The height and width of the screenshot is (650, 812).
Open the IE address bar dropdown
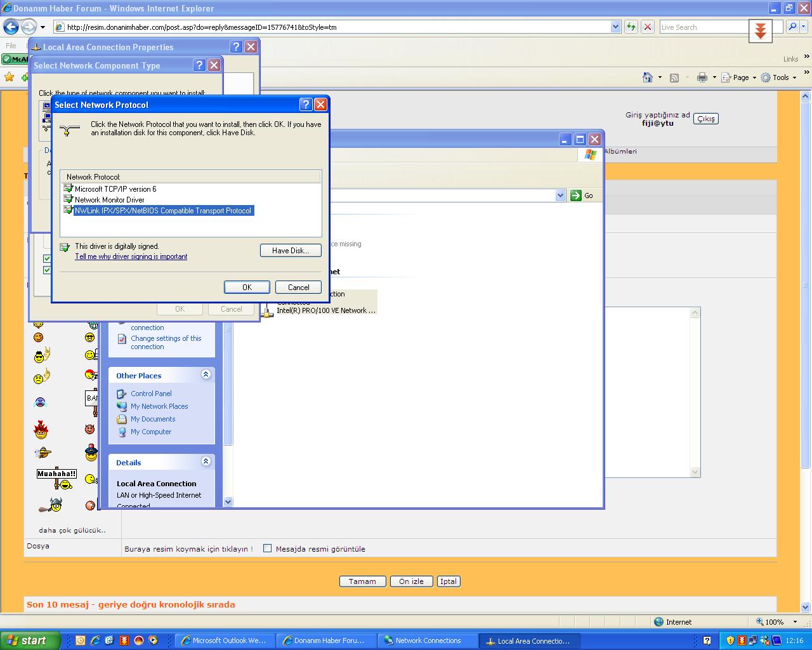tap(615, 27)
